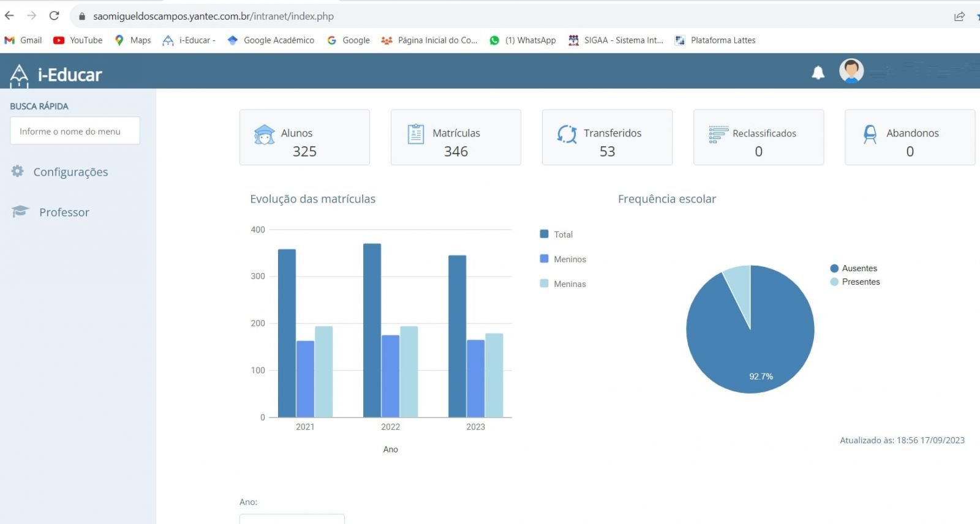980x524 pixels.
Task: Open the Ano dropdown selector
Action: [x=292, y=519]
